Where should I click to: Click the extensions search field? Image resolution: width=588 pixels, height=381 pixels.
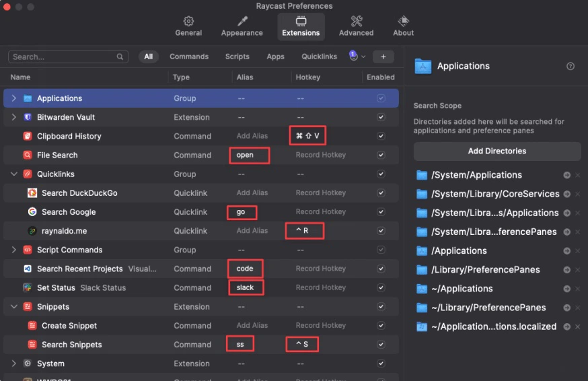68,57
